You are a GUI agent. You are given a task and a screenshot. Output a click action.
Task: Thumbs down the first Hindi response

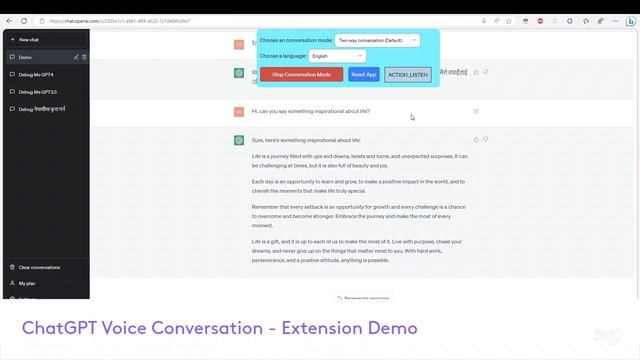[485, 72]
